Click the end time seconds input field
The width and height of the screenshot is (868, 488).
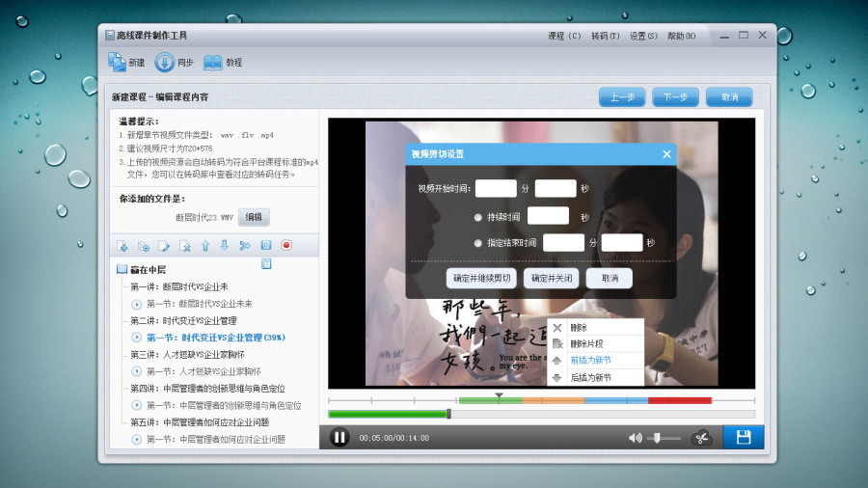click(622, 242)
